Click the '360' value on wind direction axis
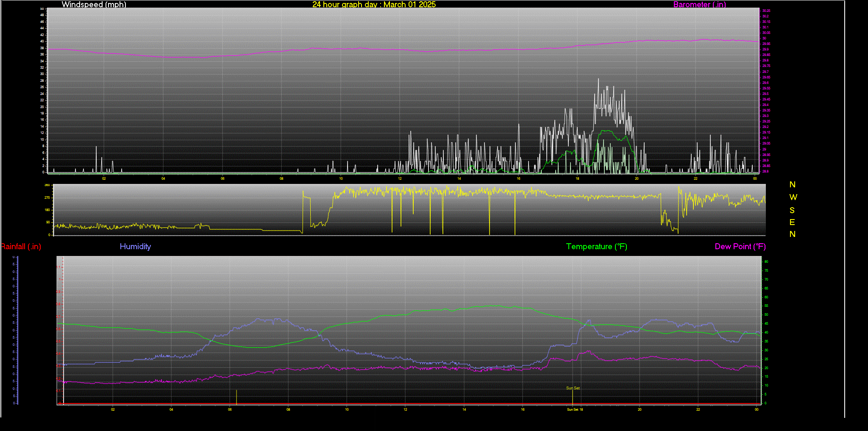The width and height of the screenshot is (868, 431). coord(47,185)
